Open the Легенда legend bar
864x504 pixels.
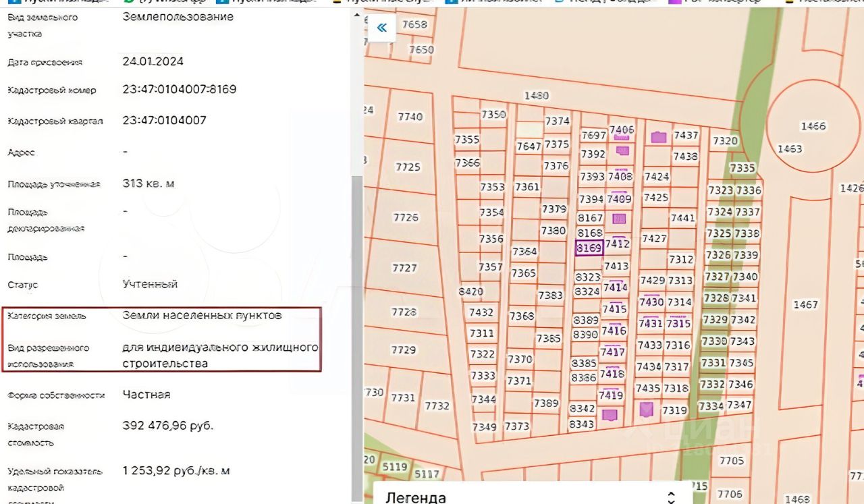[533, 493]
